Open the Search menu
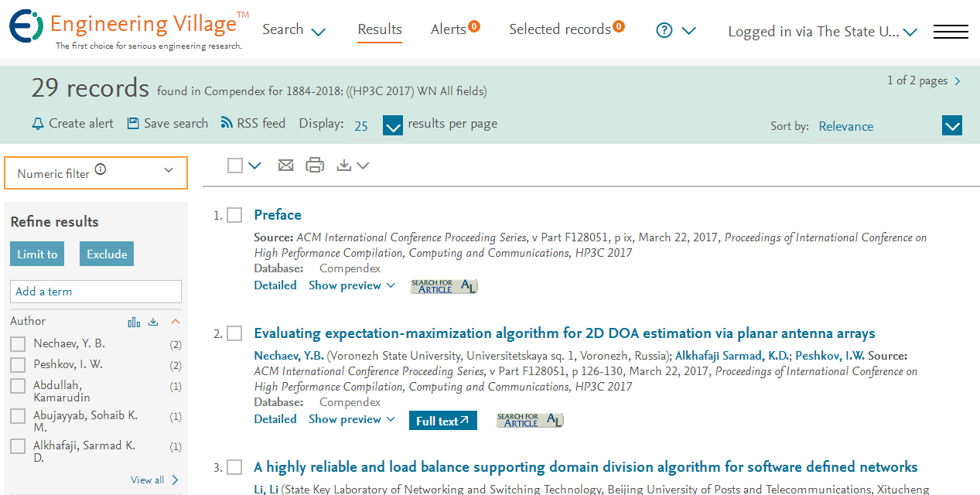 (294, 30)
